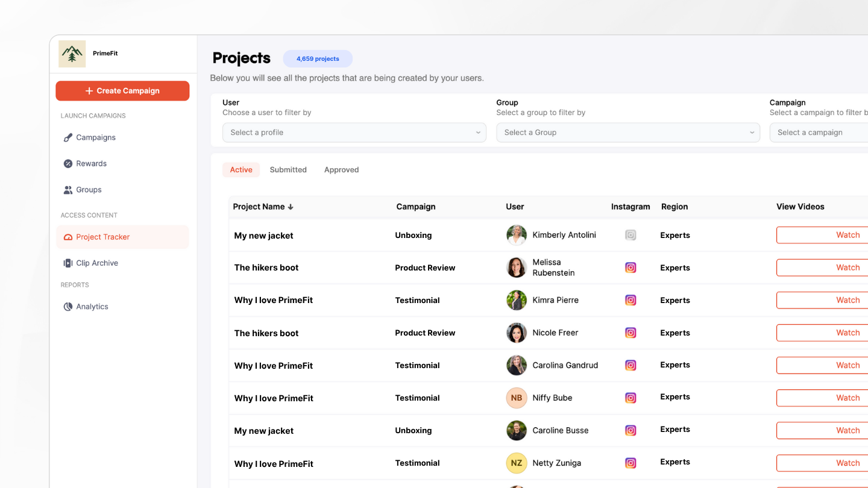Click the NZ initials avatar
This screenshot has height=488, width=868.
(517, 463)
